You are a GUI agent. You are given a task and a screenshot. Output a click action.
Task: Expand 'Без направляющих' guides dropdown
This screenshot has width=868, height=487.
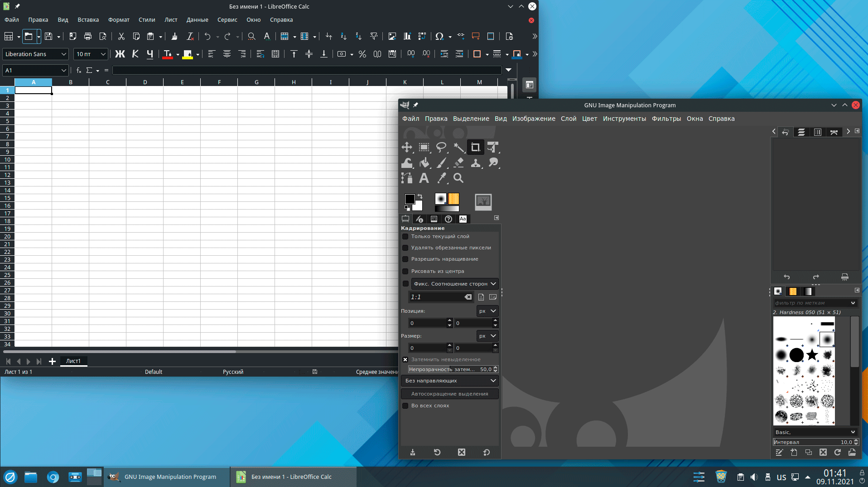(449, 381)
